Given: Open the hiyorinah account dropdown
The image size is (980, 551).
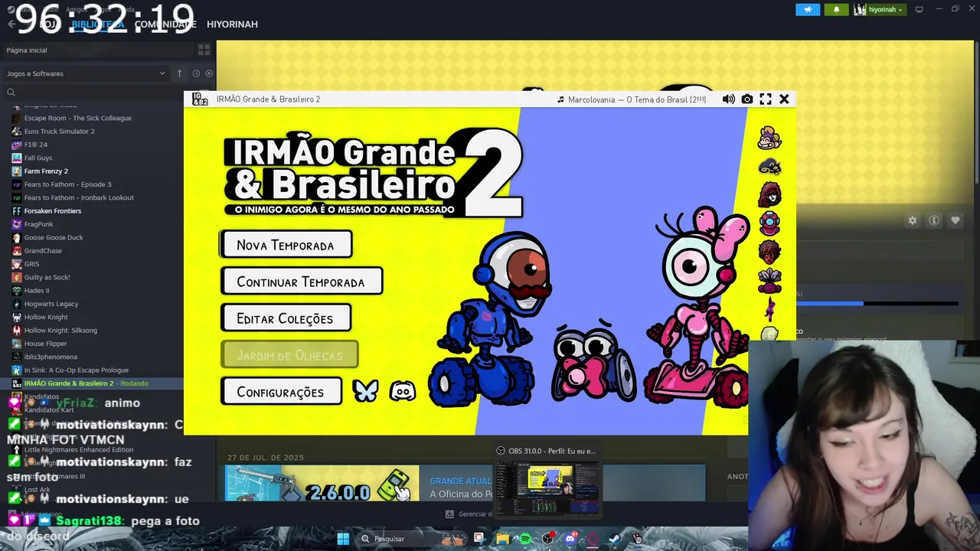Looking at the screenshot, I should point(879,9).
